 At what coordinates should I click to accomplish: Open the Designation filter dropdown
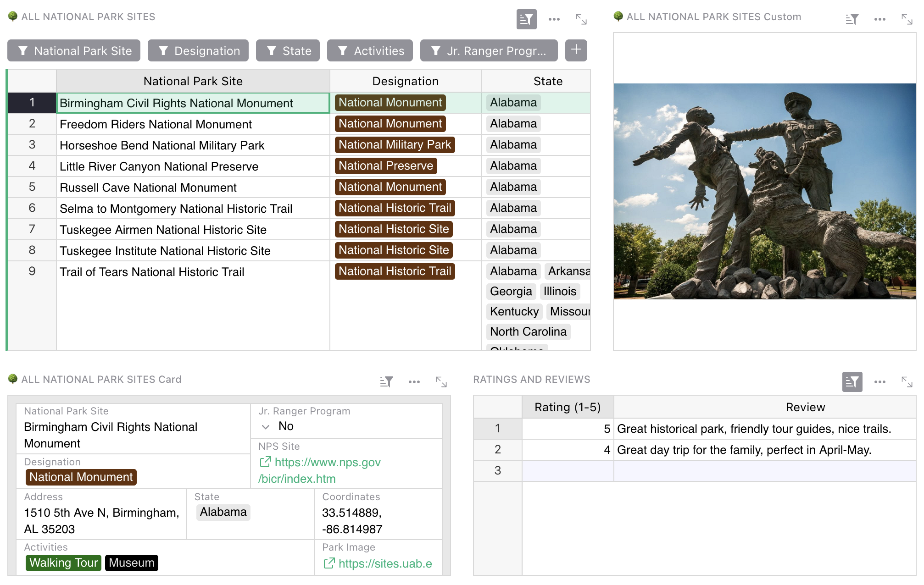198,51
